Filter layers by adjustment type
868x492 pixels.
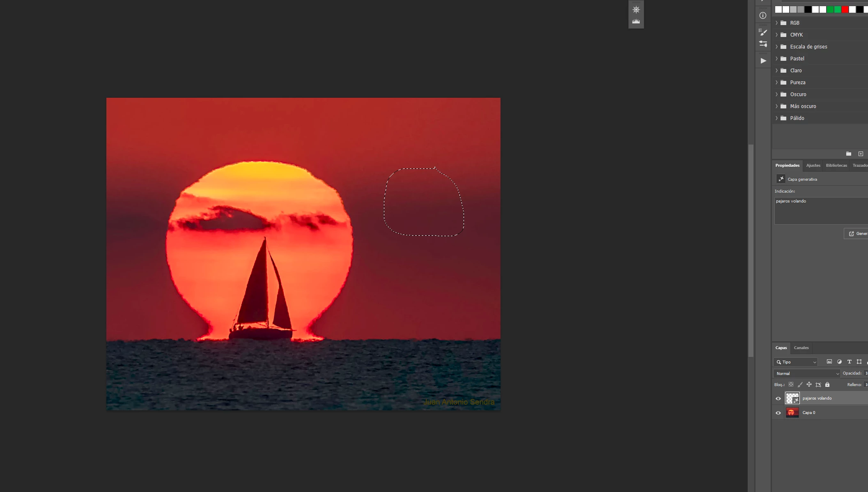(x=839, y=362)
